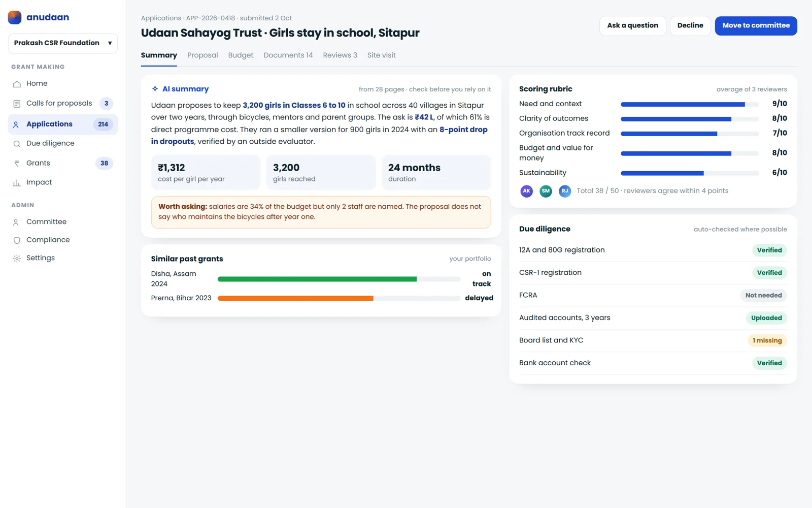
Task: Click the 'Worth asking' warning note
Action: pyautogui.click(x=321, y=212)
